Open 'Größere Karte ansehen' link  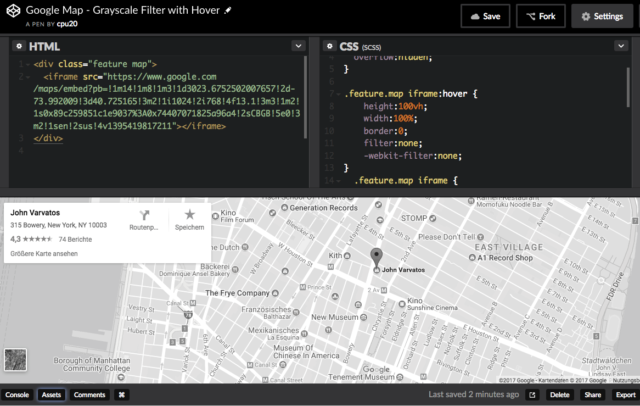point(44,254)
